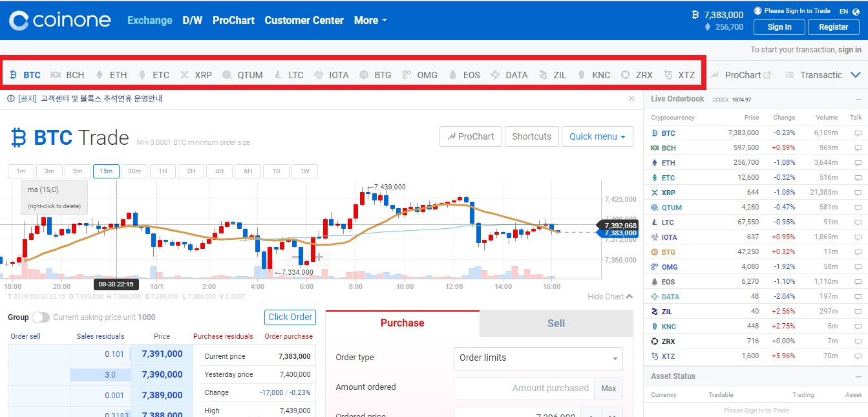Open the EN language dropdown
Screen dimensions: 868x417
[x=849, y=11]
